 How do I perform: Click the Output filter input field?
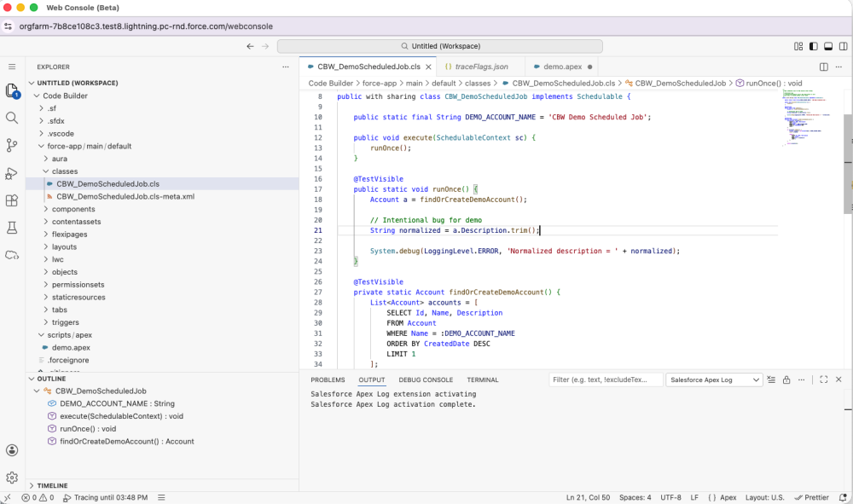[x=606, y=379]
